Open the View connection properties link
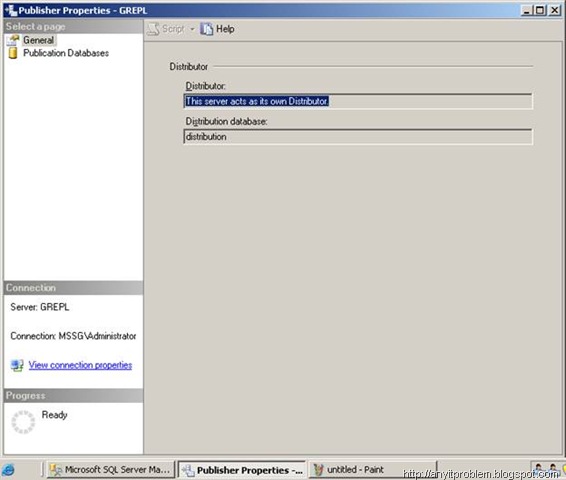The height and width of the screenshot is (480, 566). point(80,365)
